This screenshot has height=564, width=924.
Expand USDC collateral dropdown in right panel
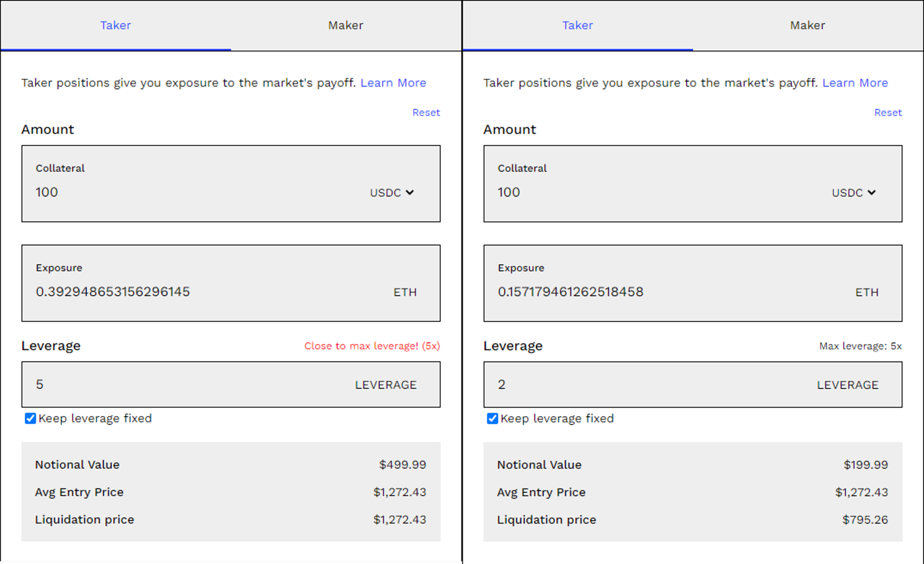[x=854, y=193]
